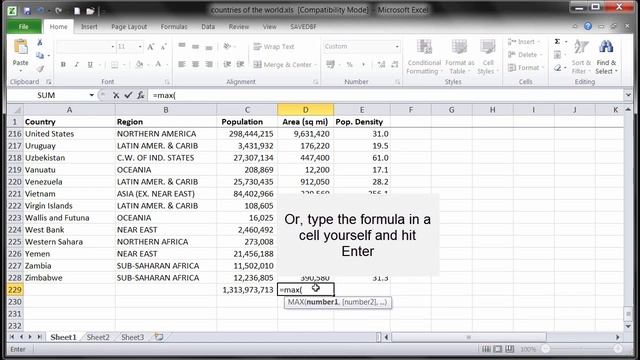Switch to the Sheet3 worksheet tab

tap(133, 337)
